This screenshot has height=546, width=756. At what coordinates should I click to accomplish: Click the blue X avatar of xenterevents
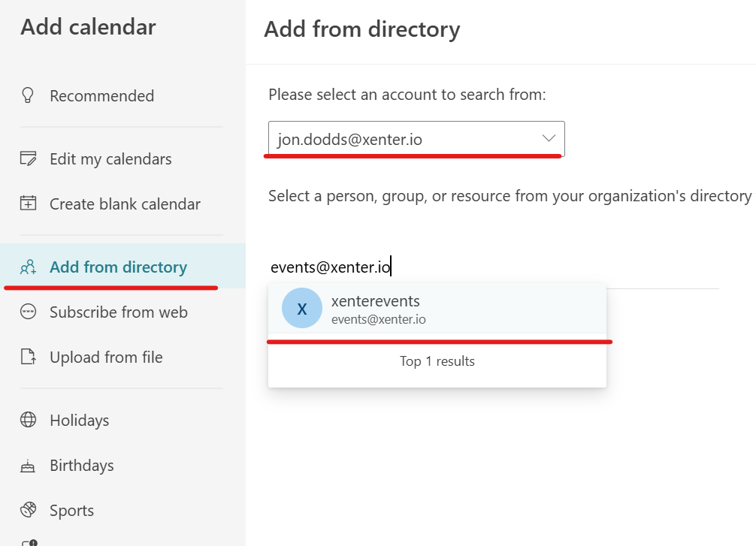point(301,309)
